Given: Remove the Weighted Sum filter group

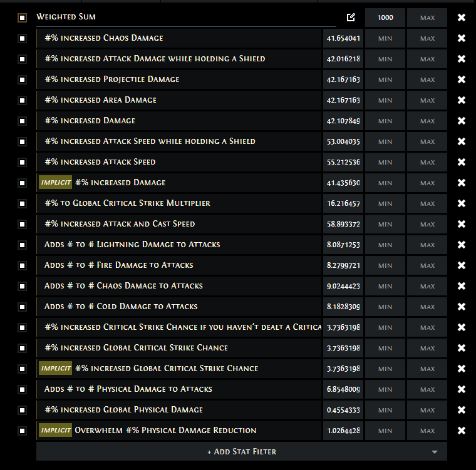Looking at the screenshot, I should coord(462,18).
